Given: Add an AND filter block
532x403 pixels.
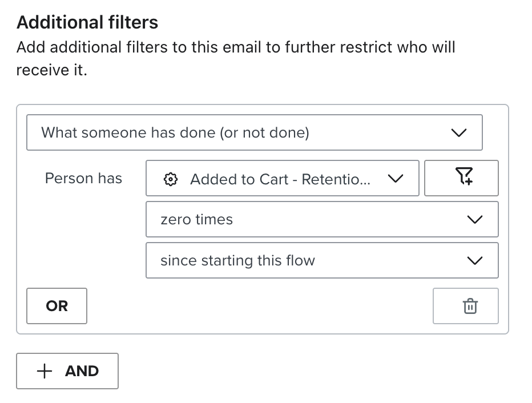Looking at the screenshot, I should coord(67,371).
